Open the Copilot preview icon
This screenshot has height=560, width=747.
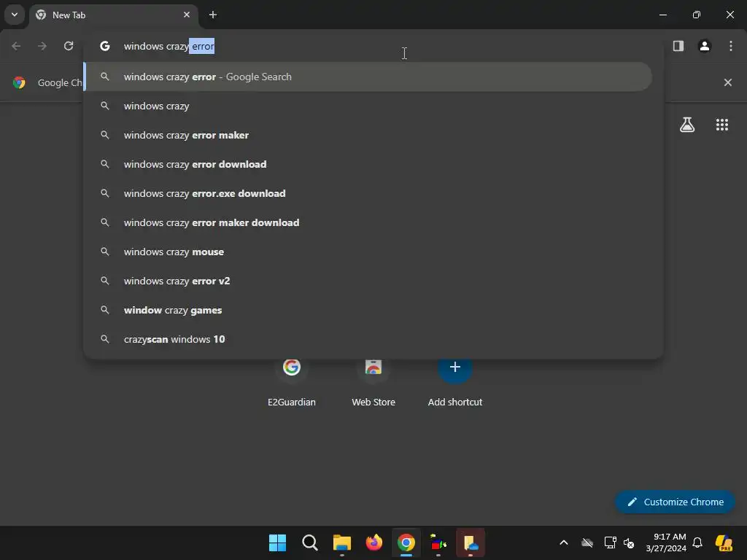pos(724,542)
